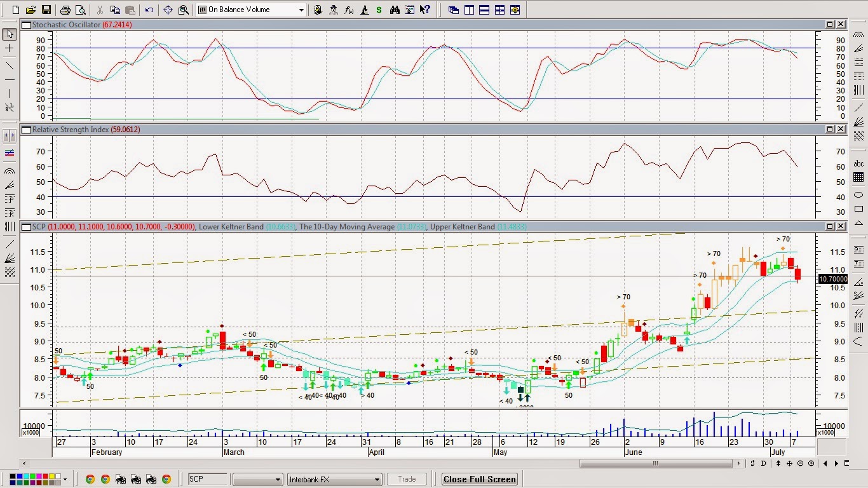Pick the bright red color swatch
Viewport: 868px width, 488px height.
[x=45, y=476]
